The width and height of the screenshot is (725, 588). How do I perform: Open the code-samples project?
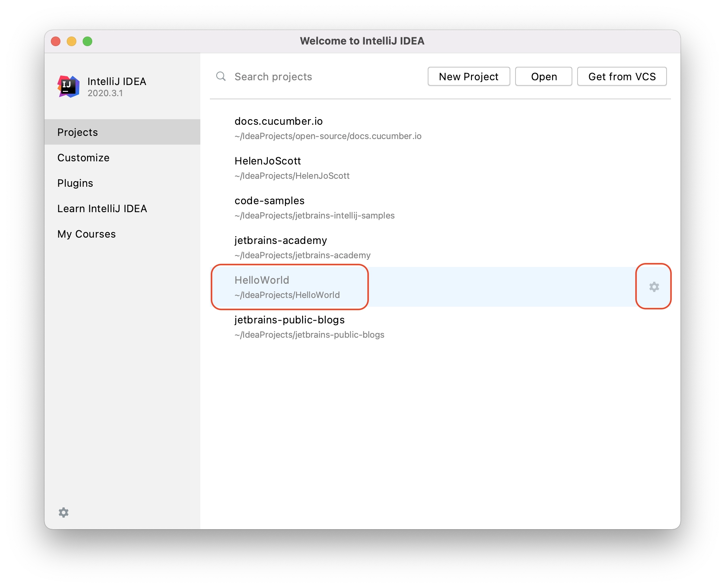tap(440, 207)
